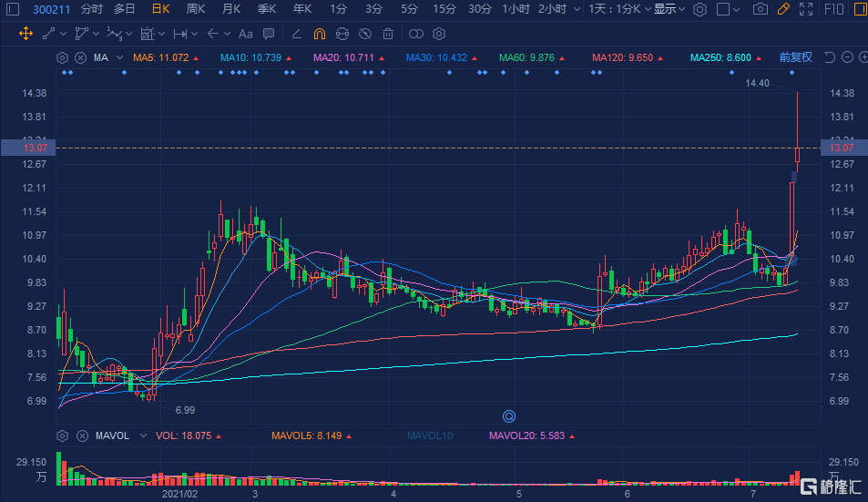This screenshot has width=868, height=502.
Task: Click the 前复权 adjustment button
Action: 794,57
